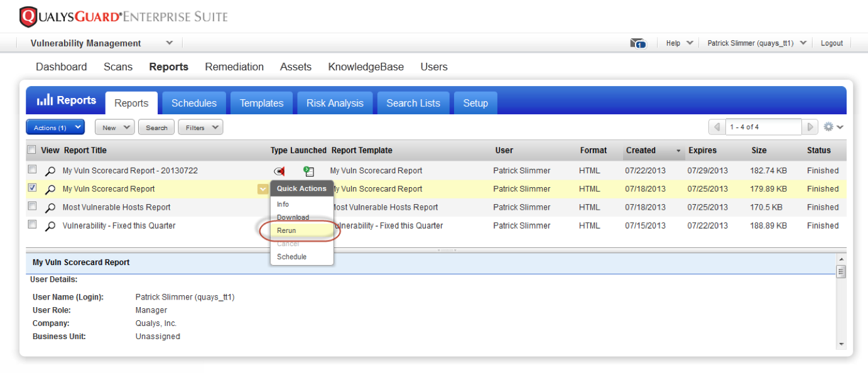Click the QualysGuard shield logo

pos(29,17)
